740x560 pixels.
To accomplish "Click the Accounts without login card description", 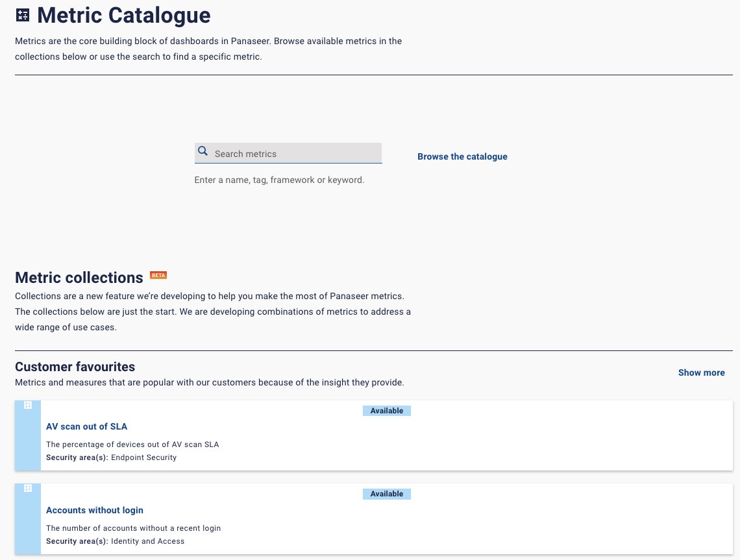I will pyautogui.click(x=133, y=528).
